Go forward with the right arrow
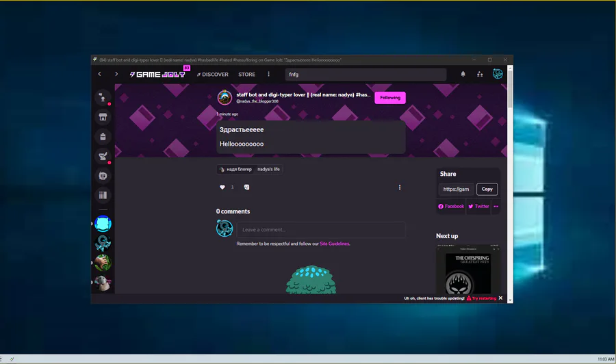This screenshot has width=616, height=364. [x=116, y=74]
